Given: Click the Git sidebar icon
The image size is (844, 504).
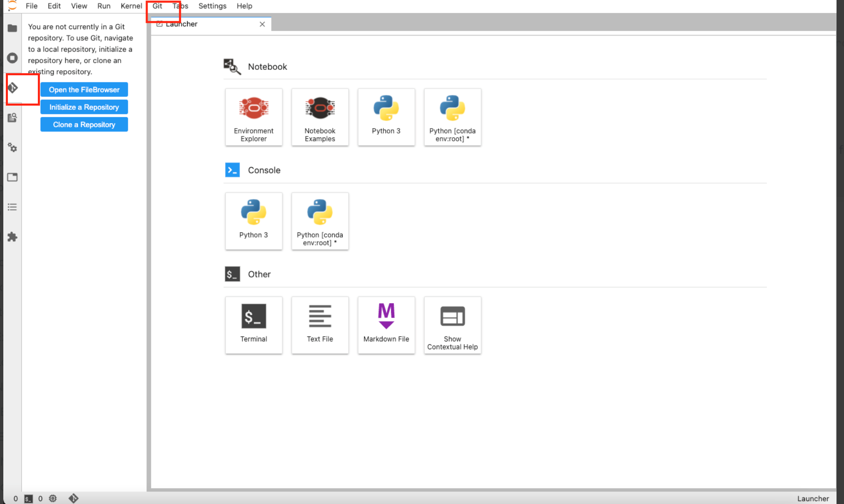Looking at the screenshot, I should [x=13, y=88].
